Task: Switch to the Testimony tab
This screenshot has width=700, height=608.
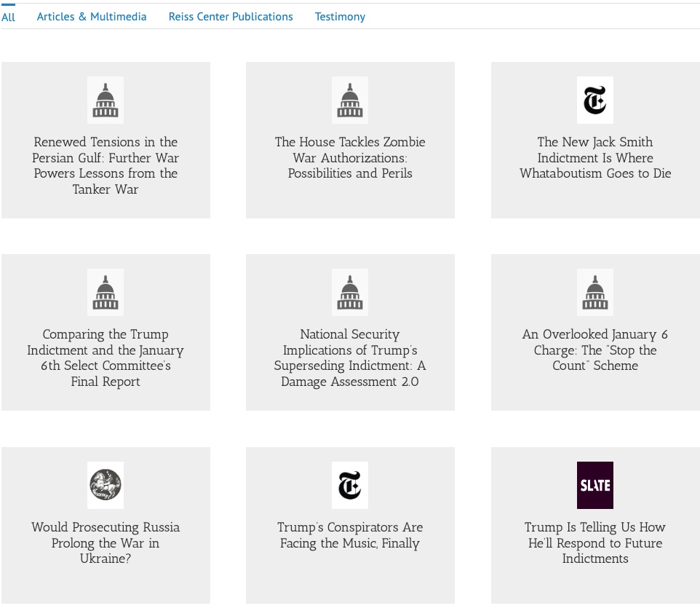Action: pos(340,17)
